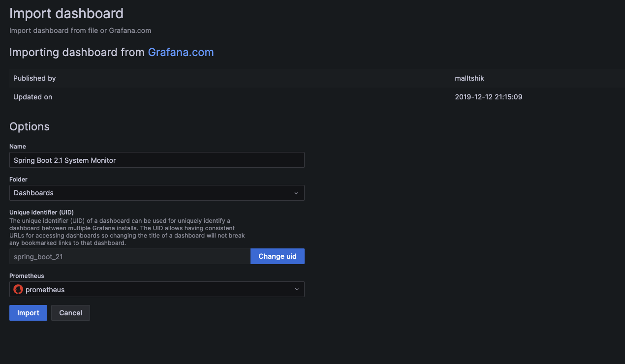The height and width of the screenshot is (364, 625).
Task: Select the Dashboards folder value
Action: coord(33,193)
